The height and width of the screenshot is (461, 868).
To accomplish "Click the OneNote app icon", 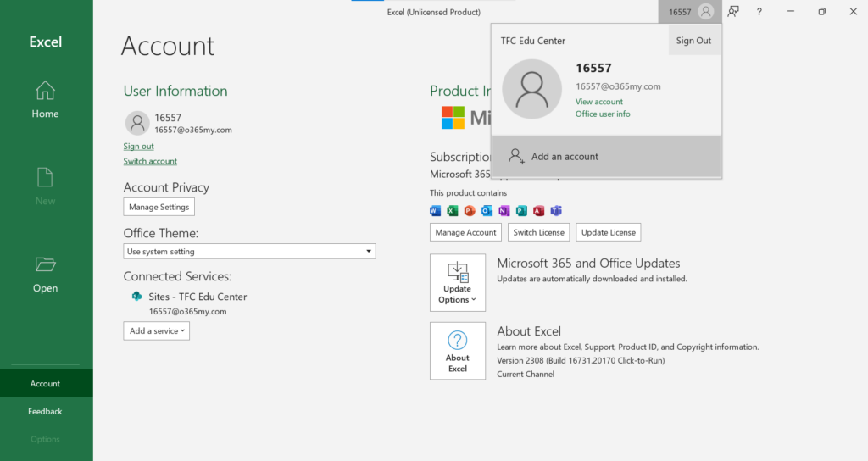I will coord(504,211).
